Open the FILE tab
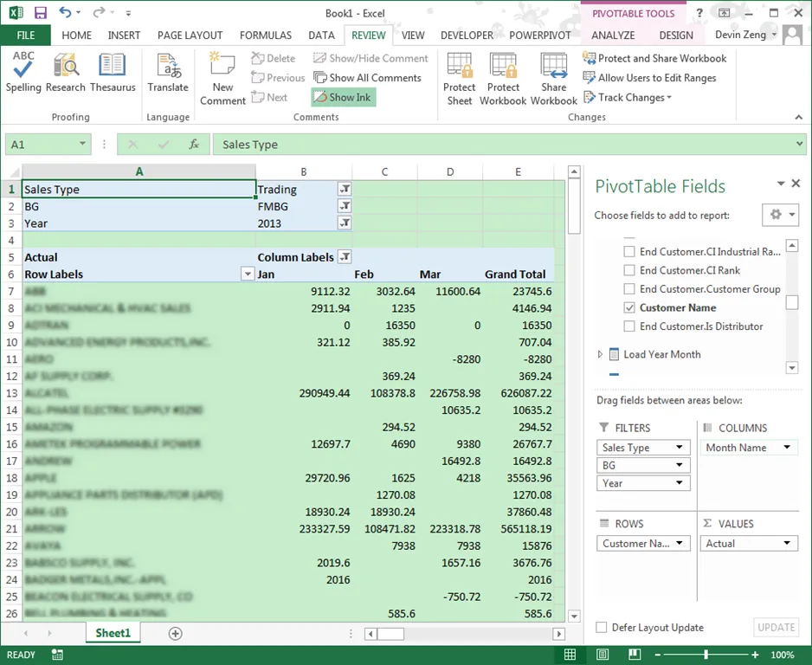The height and width of the screenshot is (665, 812). pyautogui.click(x=25, y=36)
